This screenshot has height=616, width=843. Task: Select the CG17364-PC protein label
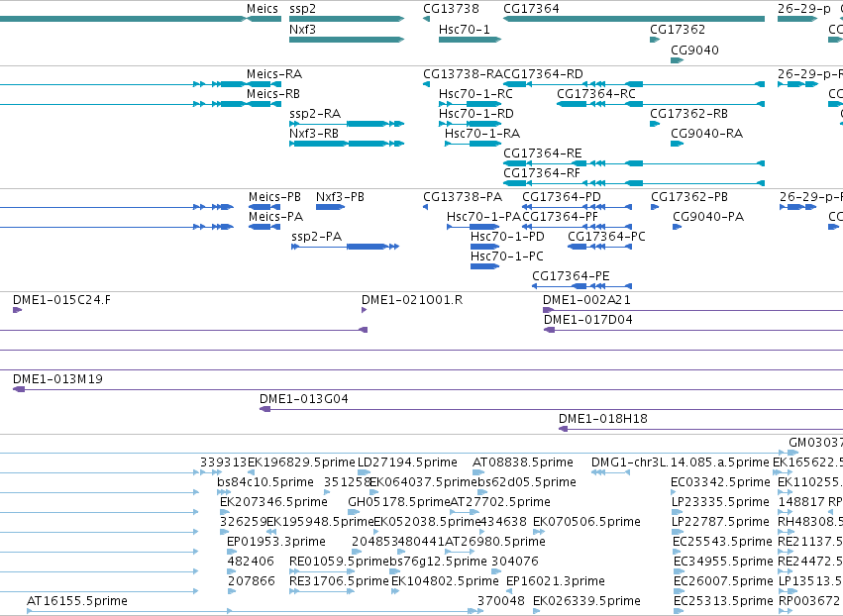[606, 237]
